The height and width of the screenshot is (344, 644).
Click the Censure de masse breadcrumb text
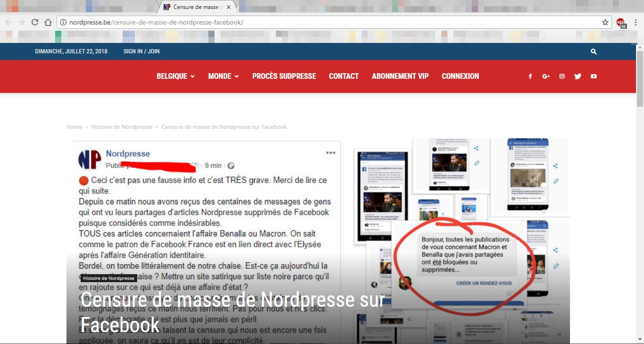224,127
